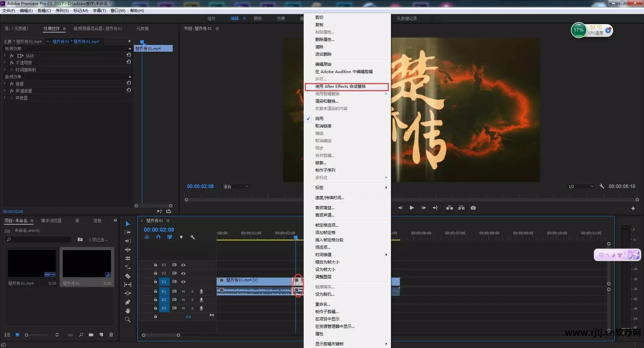Expand the 声道音量 effect

(x=5, y=91)
